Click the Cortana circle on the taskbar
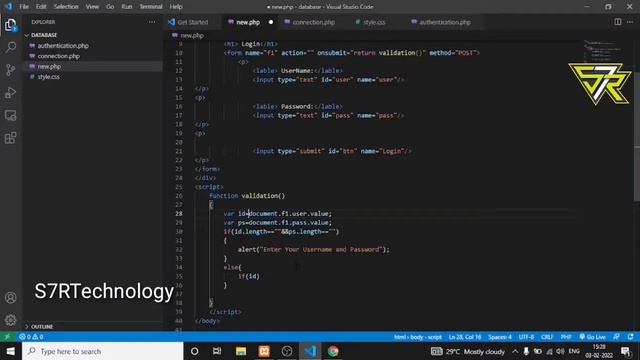The image size is (640, 360). [194, 351]
